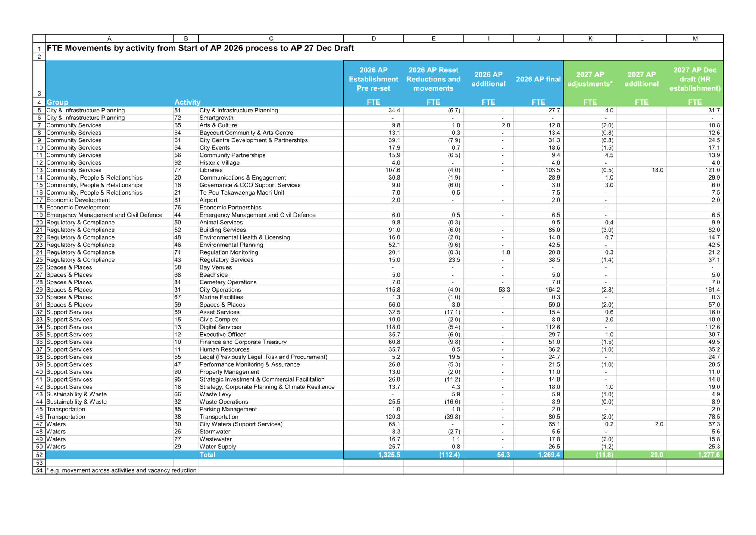The width and height of the screenshot is (756, 535).
Task: Select total value 1,277.6
Action: click(x=708, y=455)
